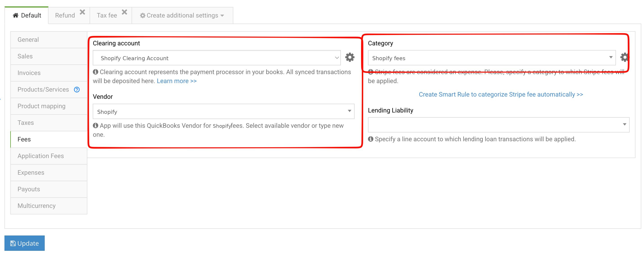
Task: Open the Multicurrency settings section
Action: (49, 206)
